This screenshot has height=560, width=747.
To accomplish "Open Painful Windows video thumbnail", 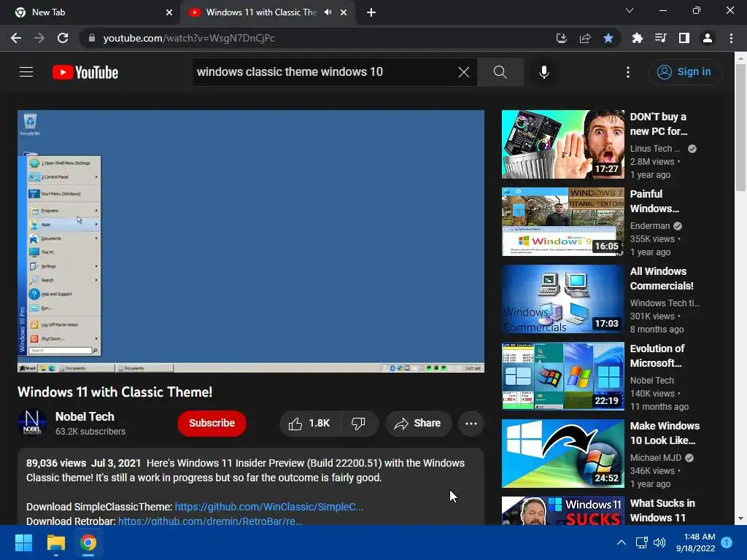I will 562,222.
